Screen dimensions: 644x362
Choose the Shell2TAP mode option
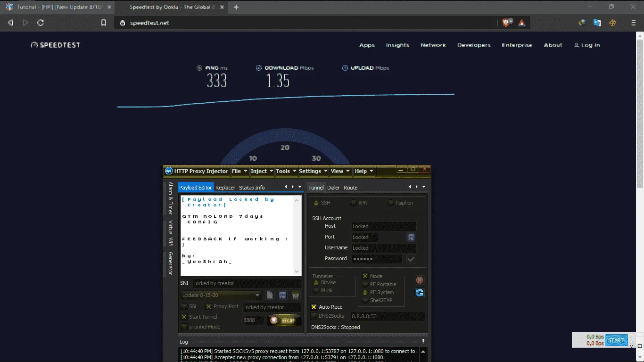coord(365,300)
